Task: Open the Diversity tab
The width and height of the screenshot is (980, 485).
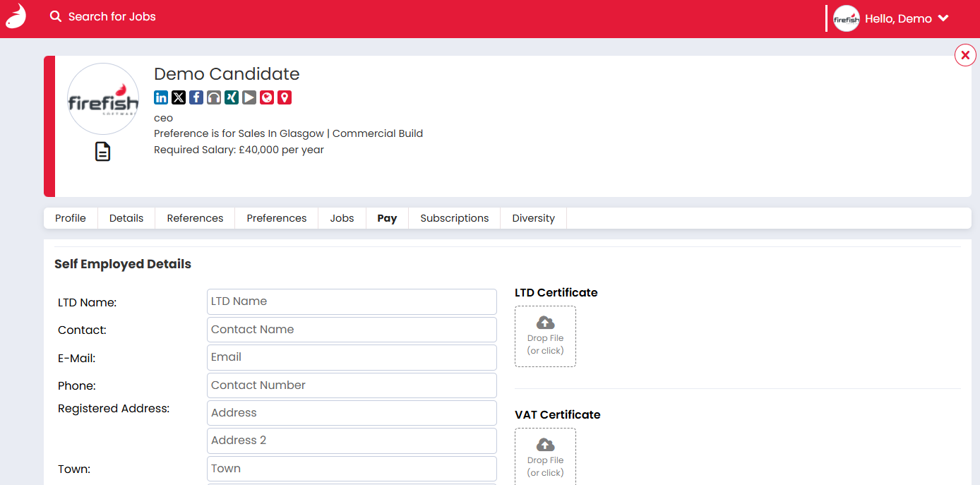Action: point(533,218)
